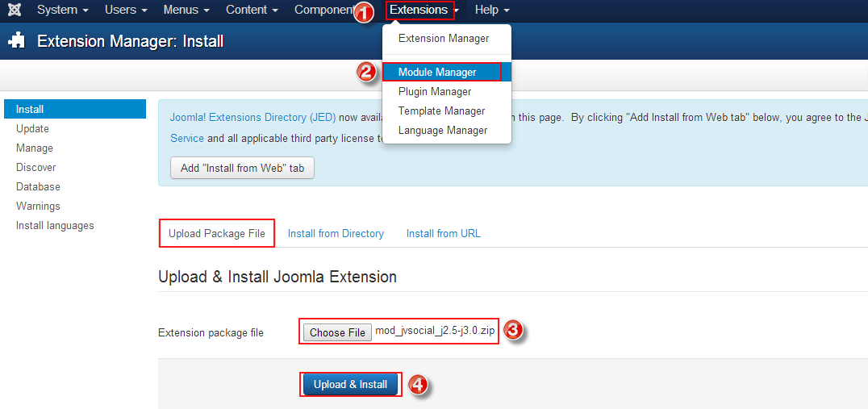Image resolution: width=868 pixels, height=409 pixels.
Task: Switch to the Install from Directory tab
Action: coord(336,234)
